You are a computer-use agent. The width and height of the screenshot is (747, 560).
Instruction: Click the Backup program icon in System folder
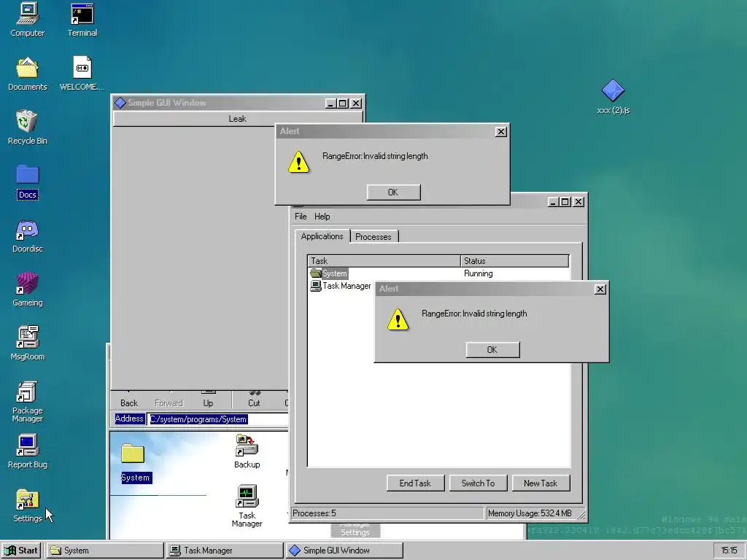click(x=247, y=451)
